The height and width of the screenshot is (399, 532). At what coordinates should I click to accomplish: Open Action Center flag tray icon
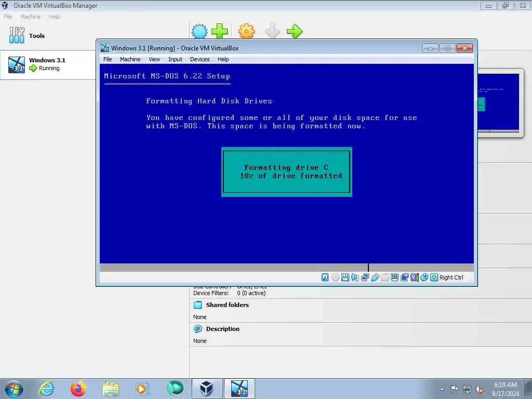coord(454,389)
